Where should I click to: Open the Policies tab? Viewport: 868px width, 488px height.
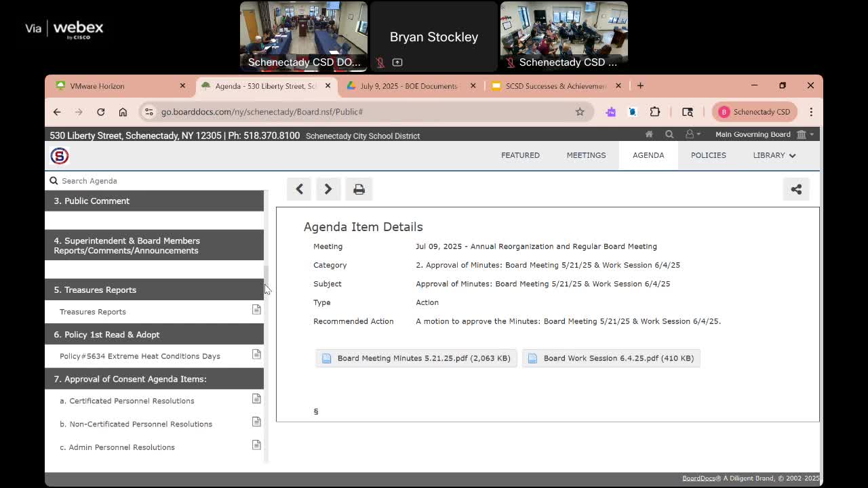click(x=708, y=155)
